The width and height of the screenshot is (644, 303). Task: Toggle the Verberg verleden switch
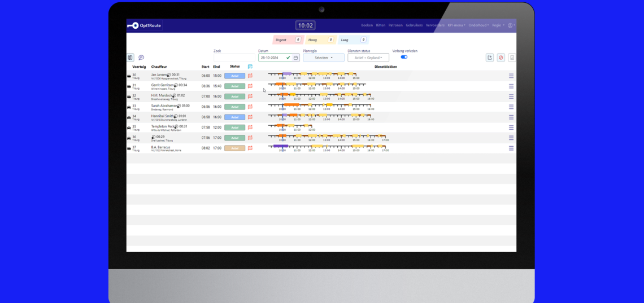tap(404, 57)
